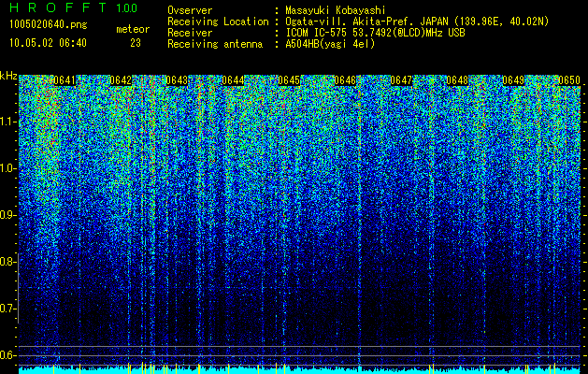The height and width of the screenshot is (374, 588).
Task: Click the 0.7 frequency axis label
Action: 7,309
